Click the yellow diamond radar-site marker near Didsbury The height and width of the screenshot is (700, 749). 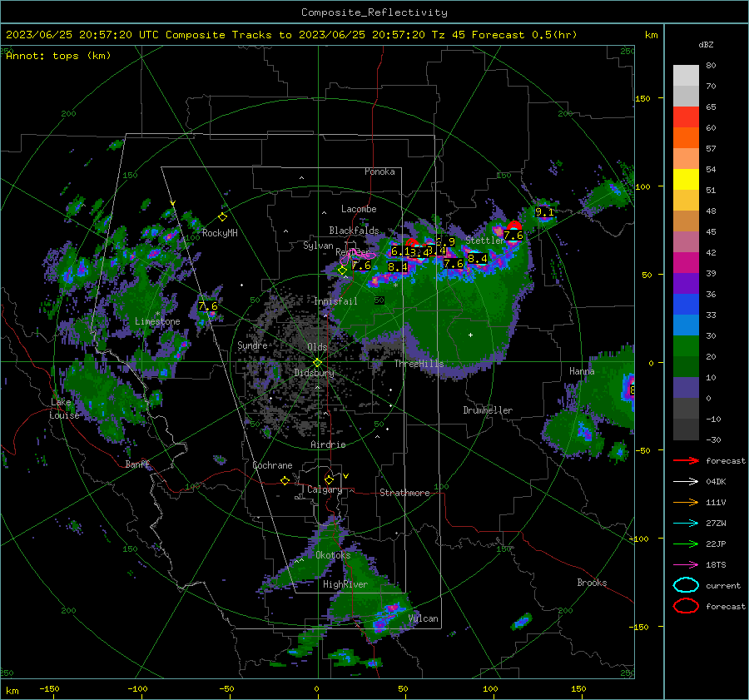coord(317,363)
